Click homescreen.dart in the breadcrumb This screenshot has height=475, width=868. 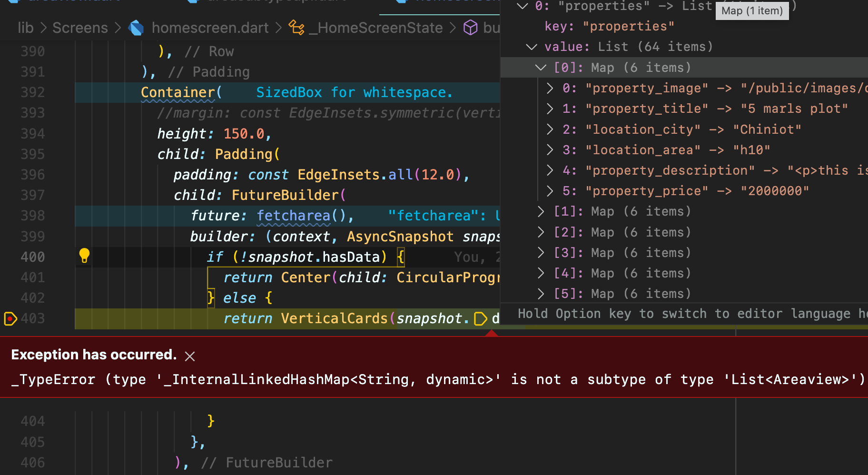click(210, 28)
